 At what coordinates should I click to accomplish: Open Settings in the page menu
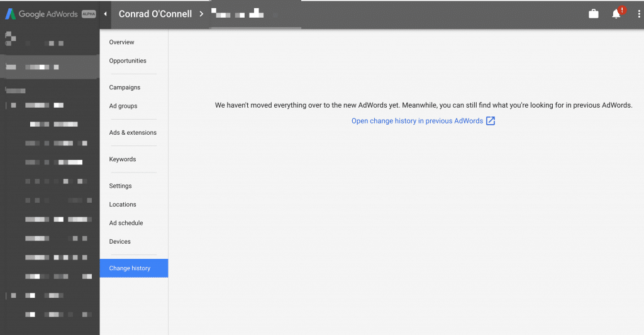click(x=120, y=186)
